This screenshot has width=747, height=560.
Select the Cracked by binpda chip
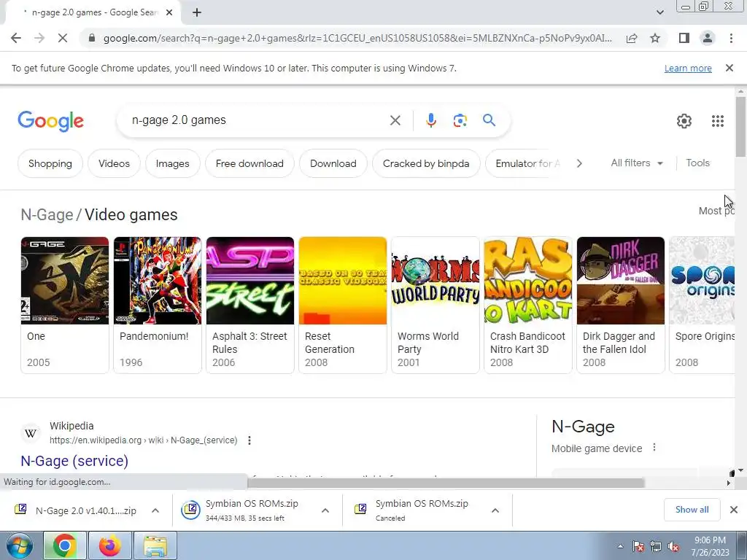click(x=426, y=163)
